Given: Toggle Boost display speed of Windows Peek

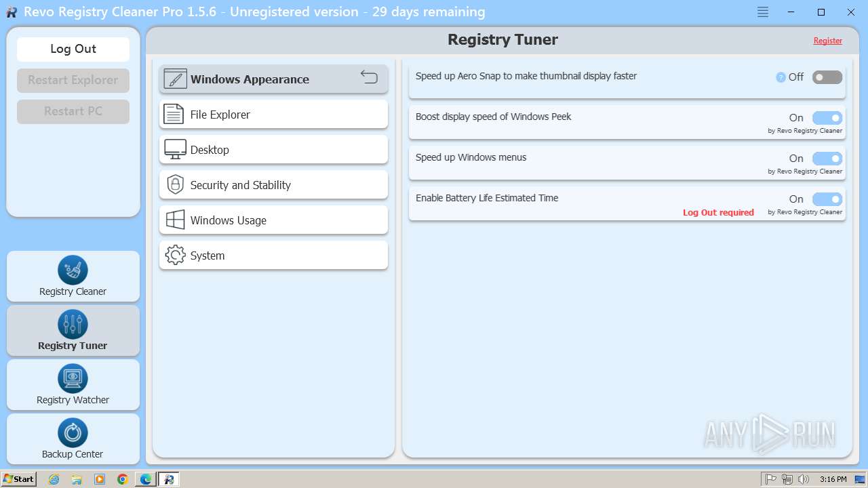Looking at the screenshot, I should coord(827,118).
